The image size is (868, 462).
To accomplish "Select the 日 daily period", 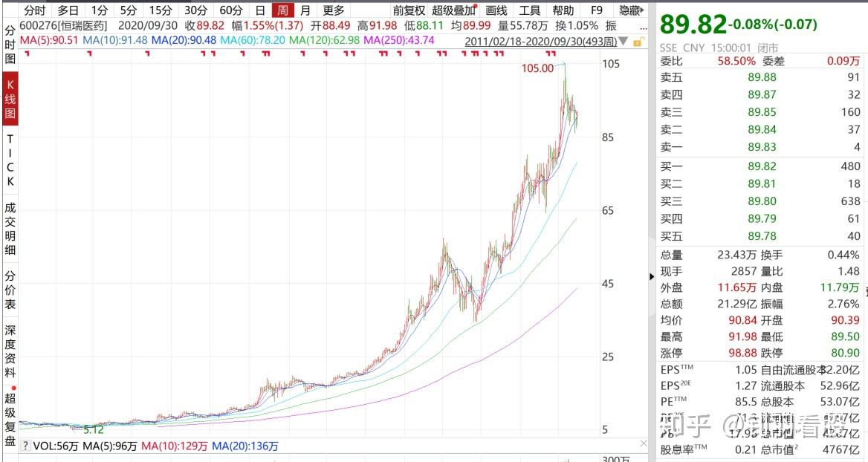I will (259, 10).
